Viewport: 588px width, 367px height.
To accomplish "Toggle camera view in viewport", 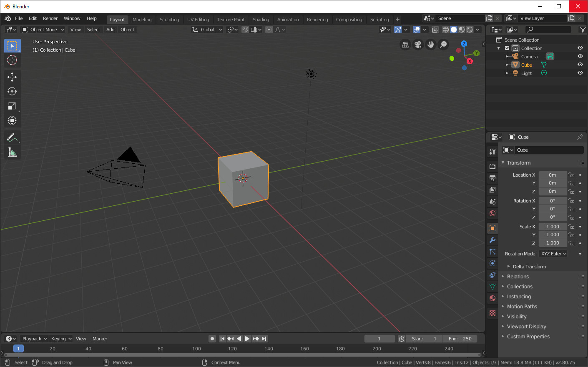I will tap(418, 45).
